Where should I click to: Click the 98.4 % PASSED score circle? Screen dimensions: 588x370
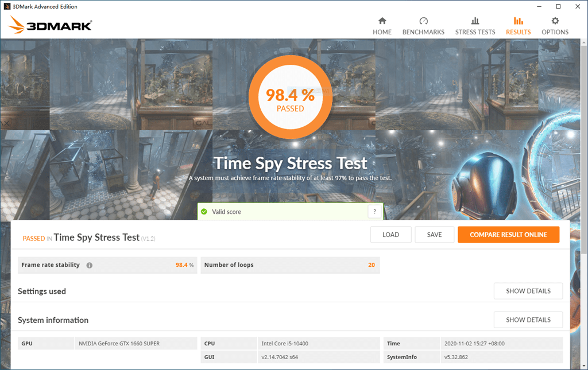[290, 97]
